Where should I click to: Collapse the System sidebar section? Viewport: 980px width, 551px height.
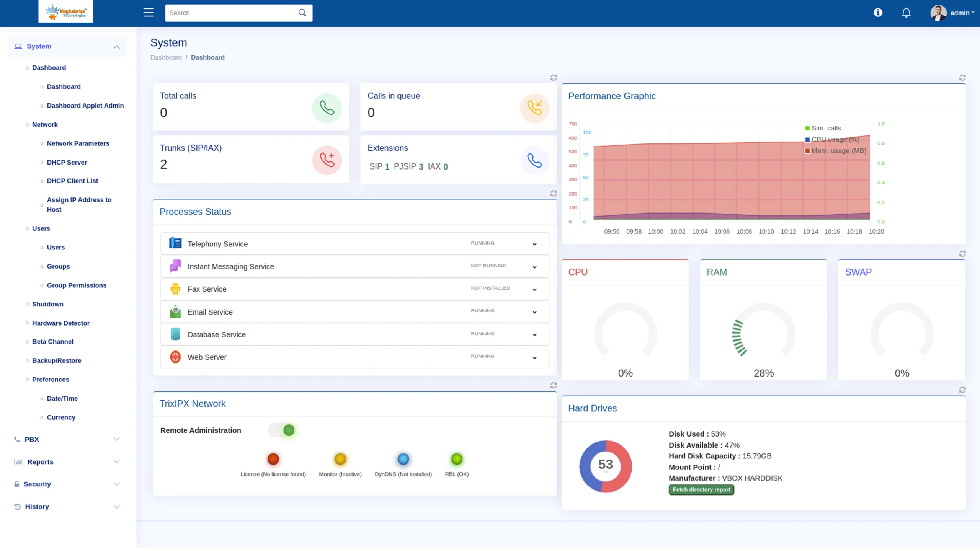point(67,46)
